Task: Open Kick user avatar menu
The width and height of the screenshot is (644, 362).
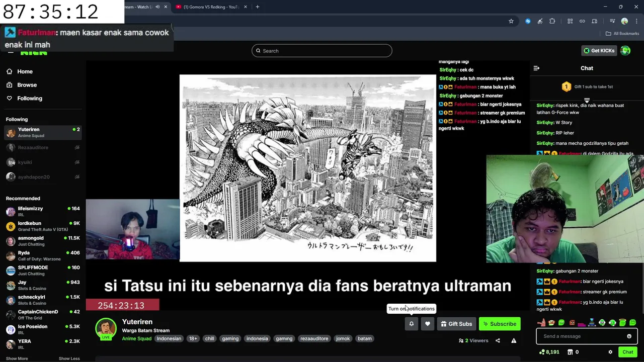Action: pos(625,50)
